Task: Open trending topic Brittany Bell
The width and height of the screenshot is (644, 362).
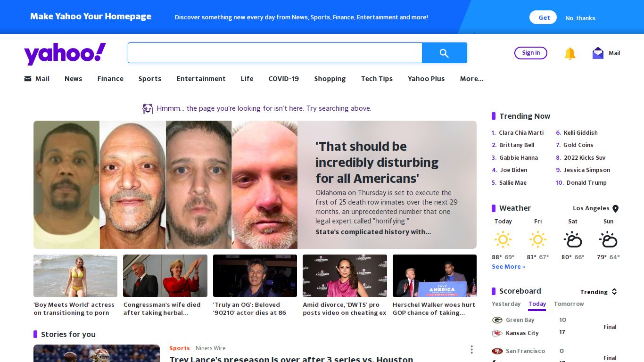Action: tap(517, 145)
